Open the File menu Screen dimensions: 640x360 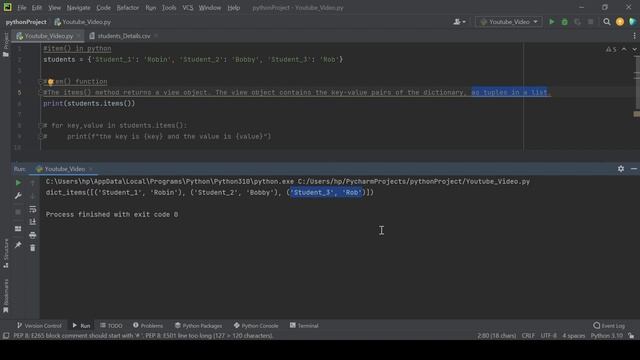pyautogui.click(x=22, y=8)
